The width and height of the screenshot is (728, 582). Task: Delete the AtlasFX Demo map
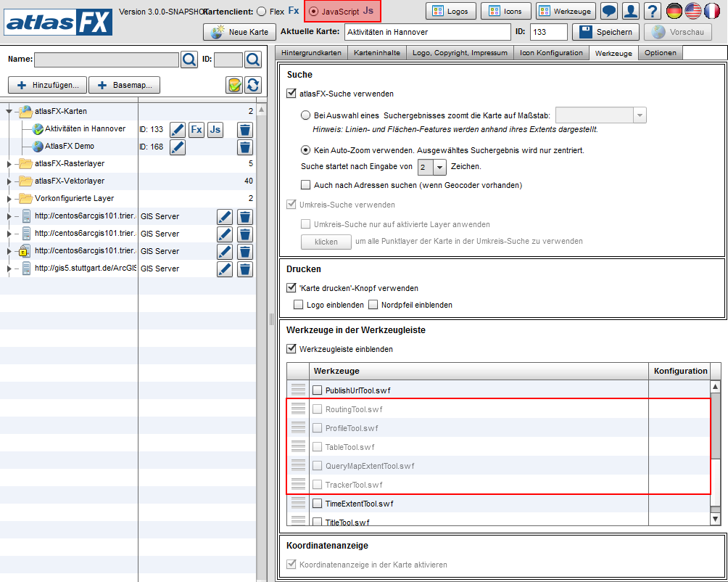click(x=245, y=147)
